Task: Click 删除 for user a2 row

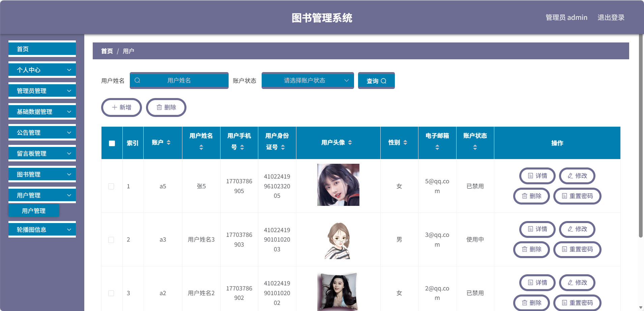Action: point(532,303)
